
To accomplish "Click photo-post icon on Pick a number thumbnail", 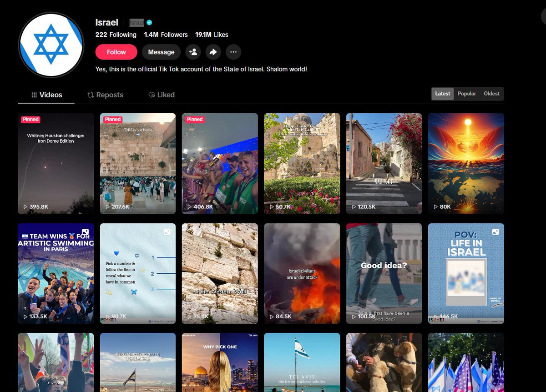I will [167, 232].
